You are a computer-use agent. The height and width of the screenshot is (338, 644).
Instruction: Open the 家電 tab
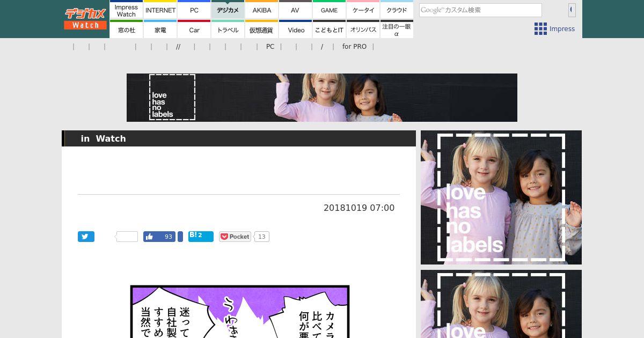160,29
